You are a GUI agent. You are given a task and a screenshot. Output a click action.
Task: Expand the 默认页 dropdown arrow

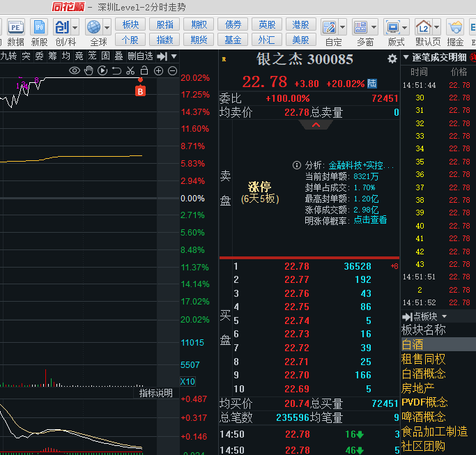tap(437, 28)
